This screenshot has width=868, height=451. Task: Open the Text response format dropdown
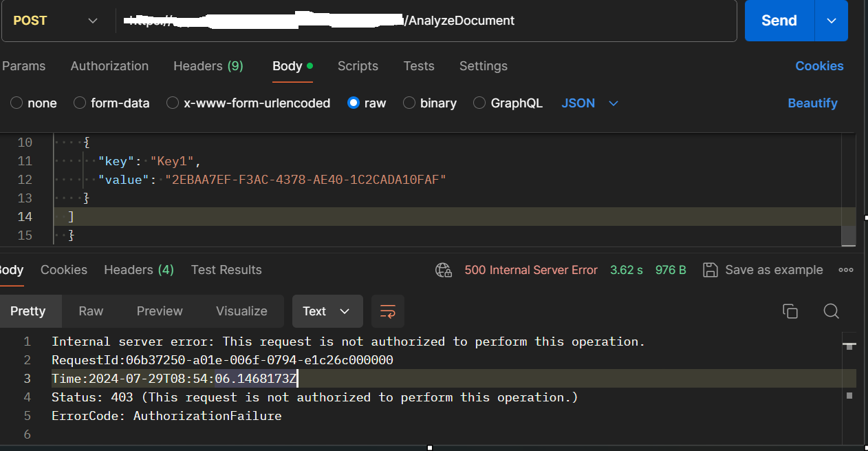[327, 311]
